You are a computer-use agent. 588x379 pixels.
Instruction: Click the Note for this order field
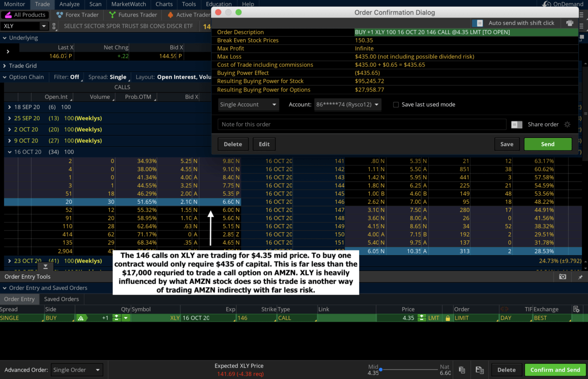(x=322, y=124)
